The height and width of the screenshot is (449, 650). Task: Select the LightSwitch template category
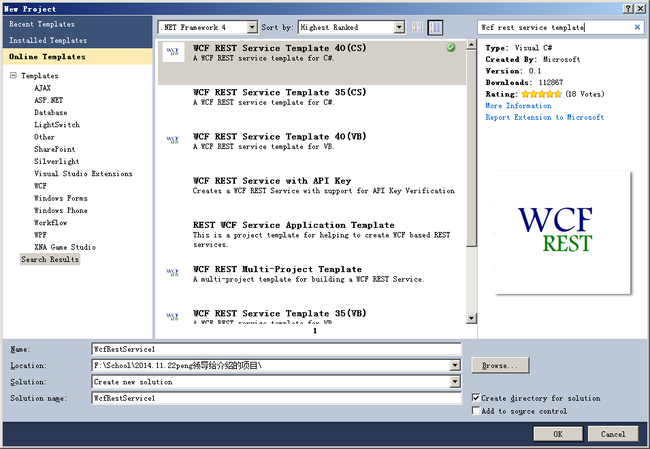57,124
